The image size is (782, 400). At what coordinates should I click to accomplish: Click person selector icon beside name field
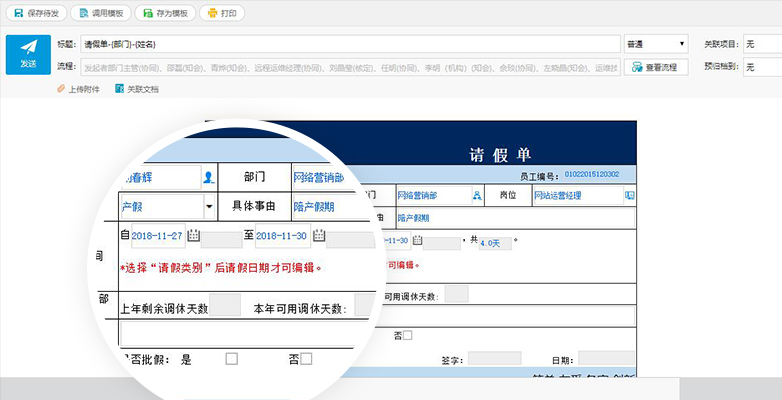[x=208, y=177]
